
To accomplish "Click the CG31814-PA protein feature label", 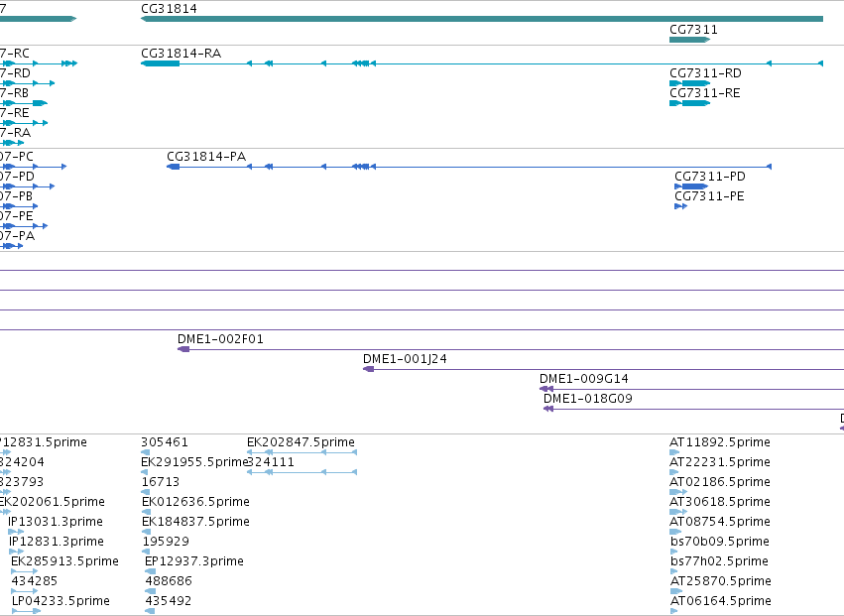I will point(206,157).
